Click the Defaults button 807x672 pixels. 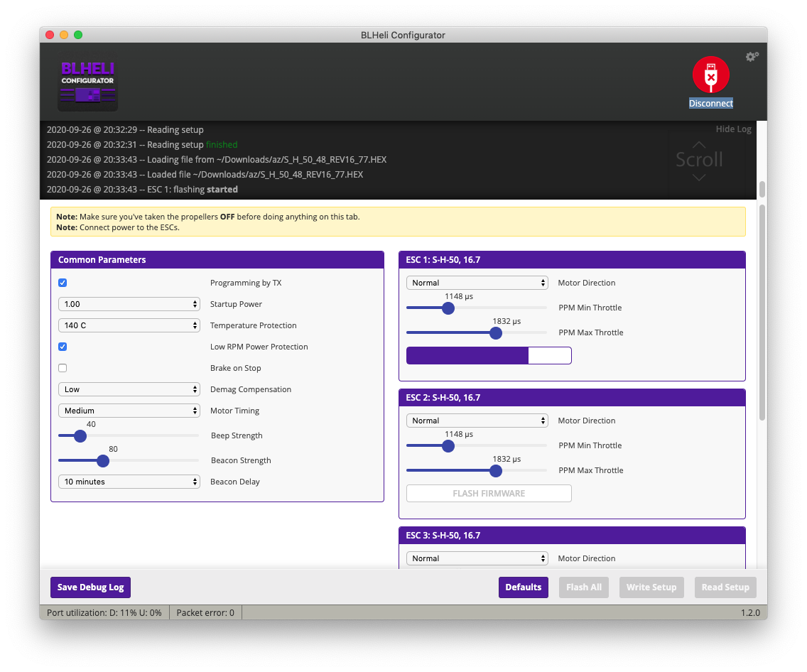[524, 587]
